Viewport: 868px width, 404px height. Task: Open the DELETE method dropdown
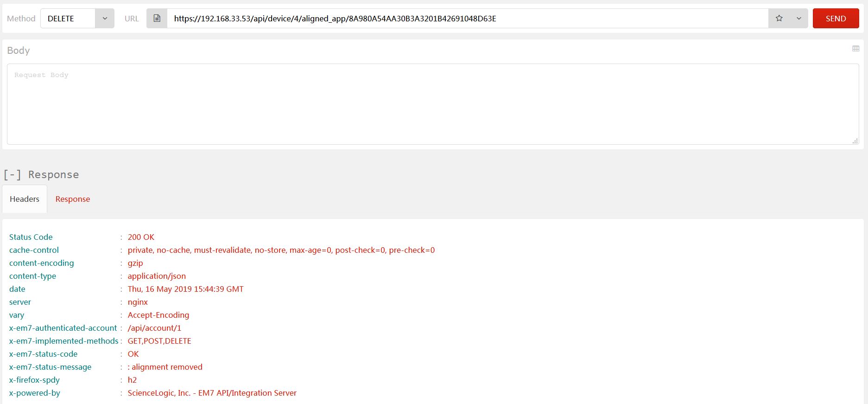click(x=105, y=19)
